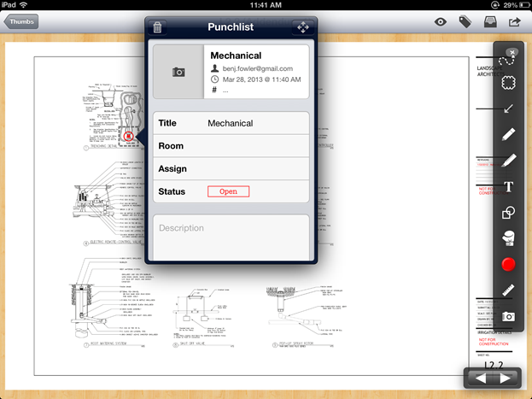Open the tags icon in top bar

point(465,22)
